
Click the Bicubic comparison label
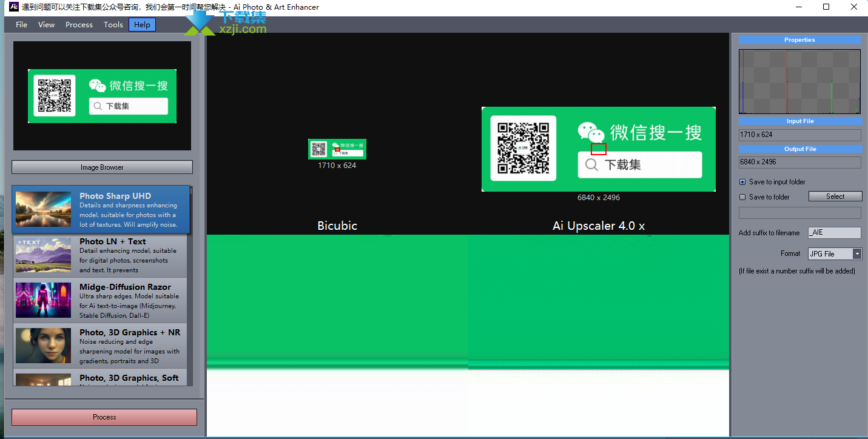337,226
